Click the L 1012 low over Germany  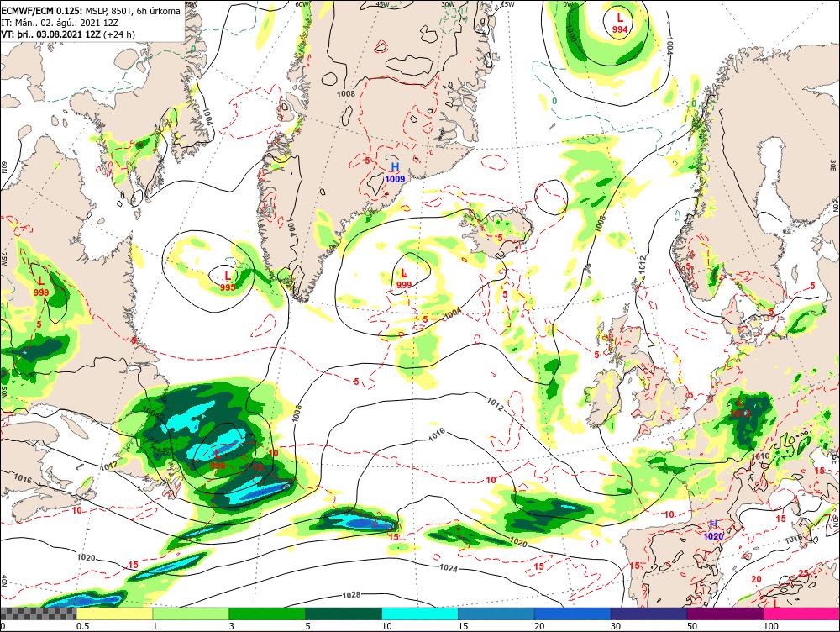[740, 408]
